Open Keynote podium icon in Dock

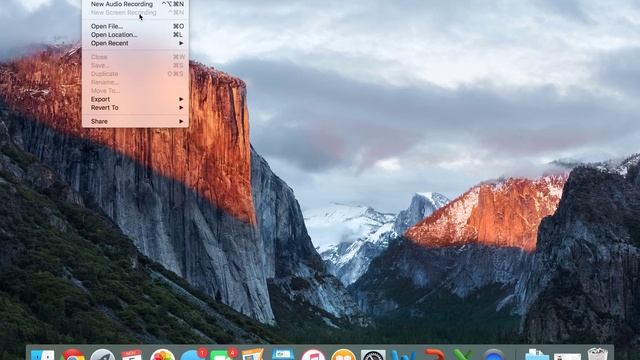(x=283, y=354)
